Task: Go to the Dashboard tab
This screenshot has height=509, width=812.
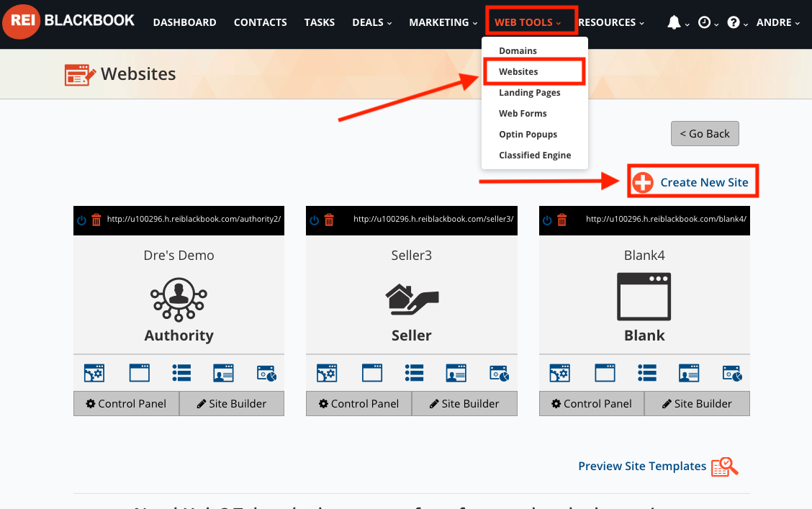Action: click(x=185, y=22)
